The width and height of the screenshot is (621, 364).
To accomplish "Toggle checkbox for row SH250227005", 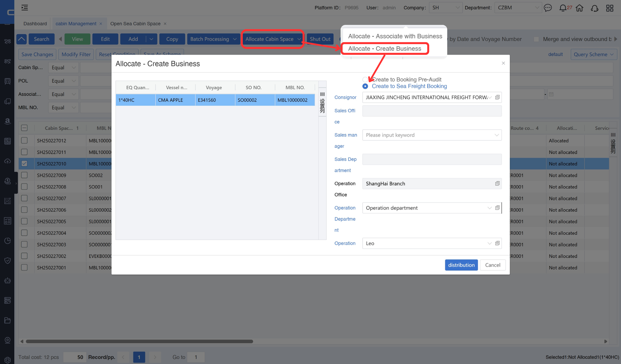I will click(x=24, y=221).
